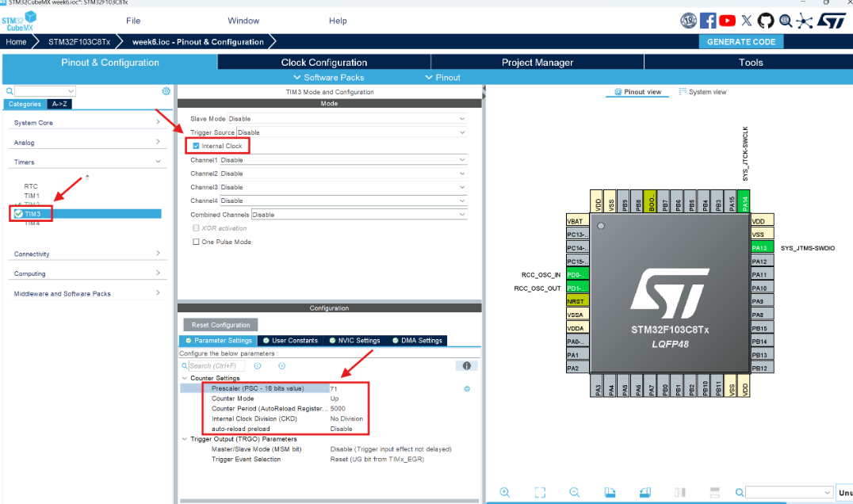Viewport: 853px width, 504px height.
Task: Switch to System view
Action: click(x=702, y=92)
